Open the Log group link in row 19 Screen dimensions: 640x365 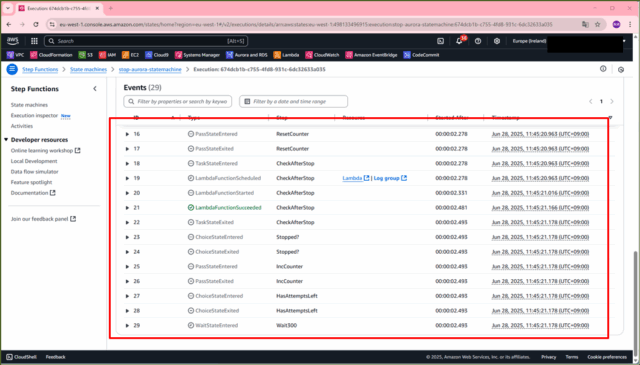click(390, 178)
